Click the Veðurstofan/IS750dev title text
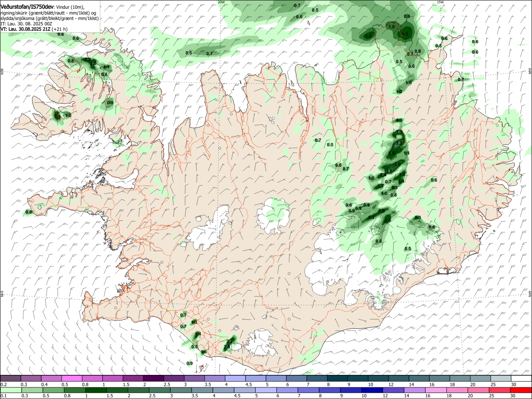This screenshot has height=399, width=532. [x=27, y=6]
